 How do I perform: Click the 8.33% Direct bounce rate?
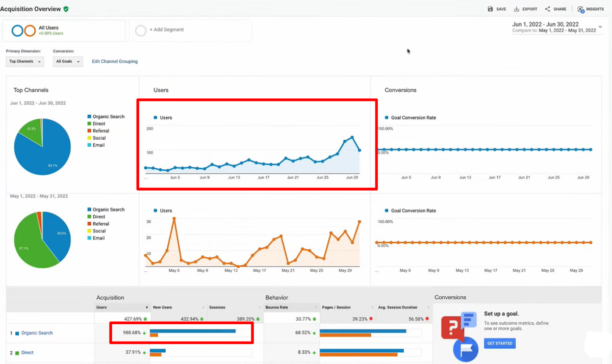point(304,352)
